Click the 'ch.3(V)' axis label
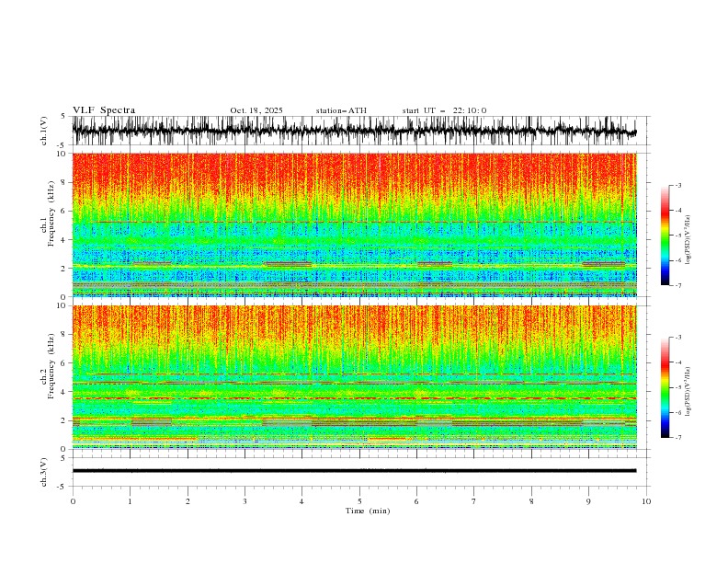Viewport: 728px width, 563px height. pos(44,472)
